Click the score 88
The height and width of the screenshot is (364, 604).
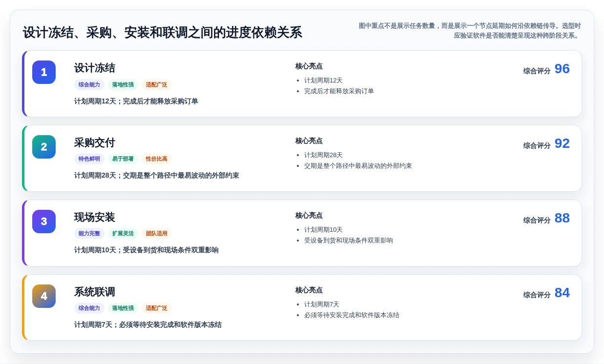tap(562, 218)
